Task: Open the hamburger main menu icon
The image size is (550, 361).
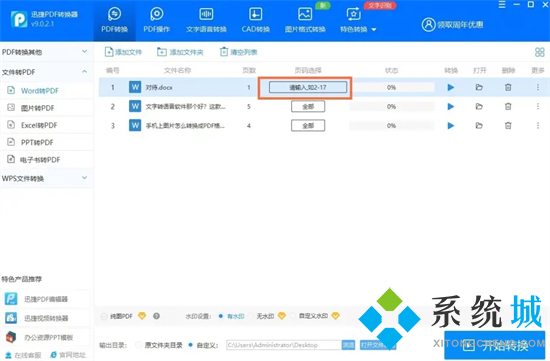Action: (502, 5)
